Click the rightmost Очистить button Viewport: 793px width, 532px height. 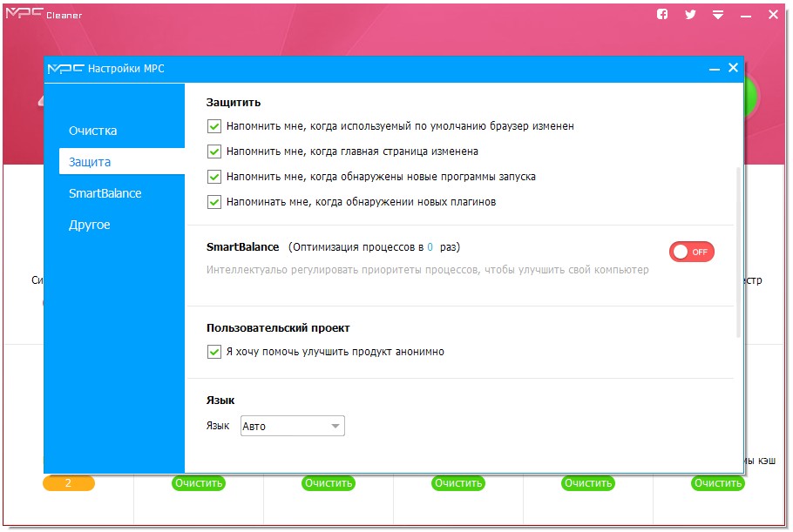click(718, 483)
